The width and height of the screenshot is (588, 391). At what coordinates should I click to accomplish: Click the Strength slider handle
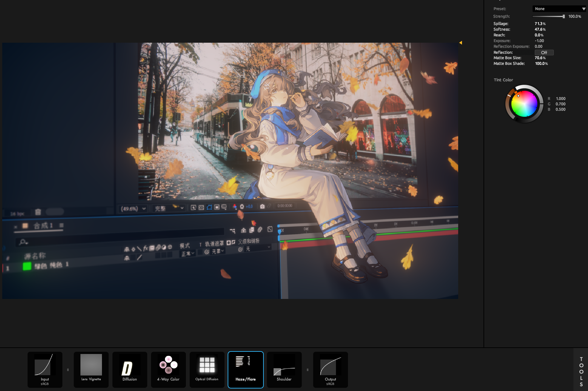[564, 16]
